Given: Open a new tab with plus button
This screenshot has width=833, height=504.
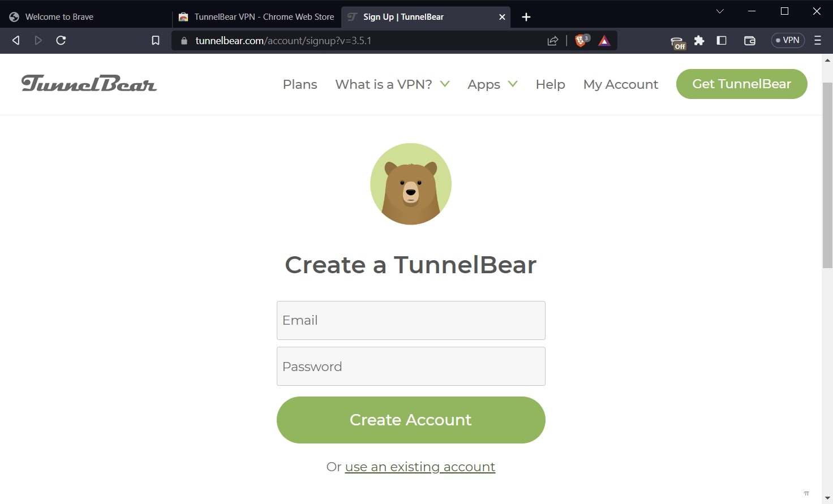Looking at the screenshot, I should point(526,17).
